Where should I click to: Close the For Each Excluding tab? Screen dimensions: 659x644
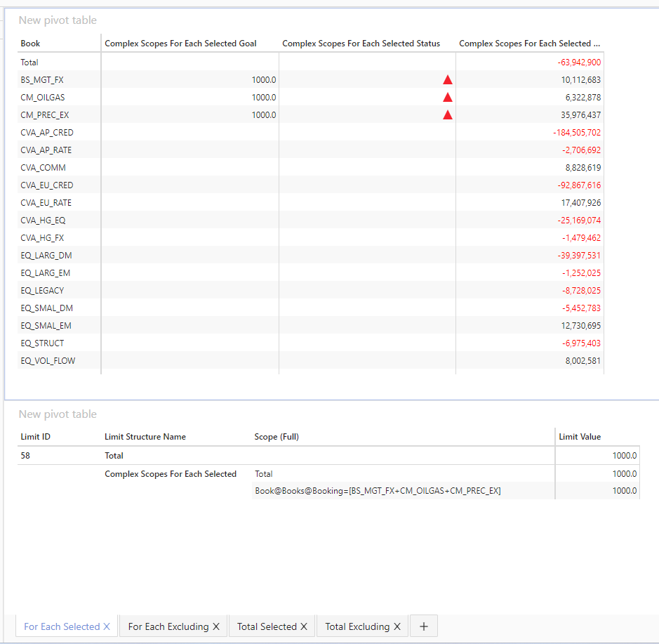[216, 626]
